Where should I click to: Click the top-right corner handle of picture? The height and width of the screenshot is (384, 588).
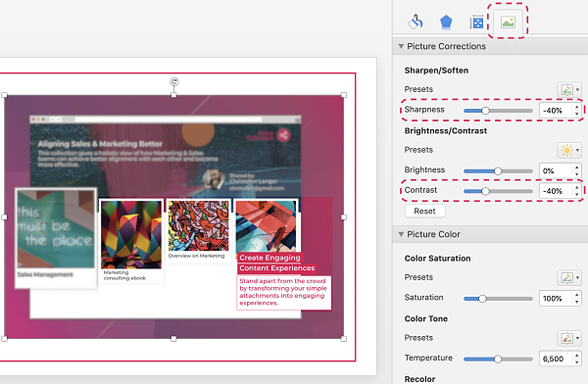[x=344, y=95]
